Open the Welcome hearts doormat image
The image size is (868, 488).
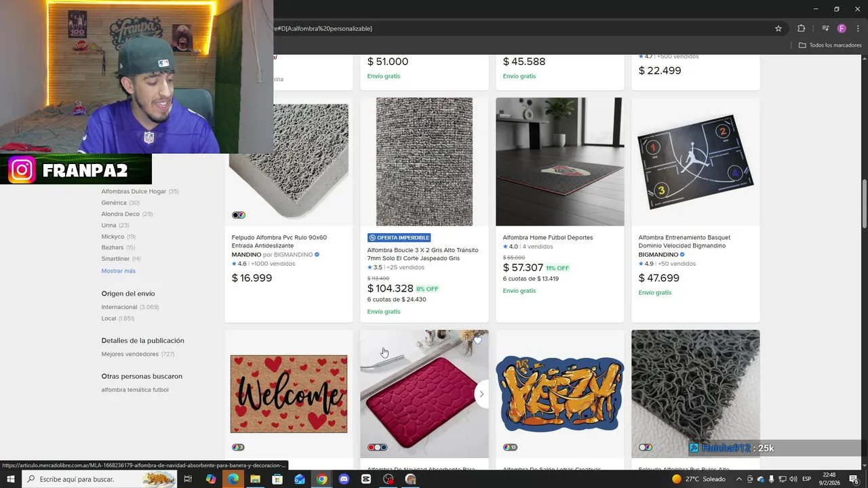289,394
